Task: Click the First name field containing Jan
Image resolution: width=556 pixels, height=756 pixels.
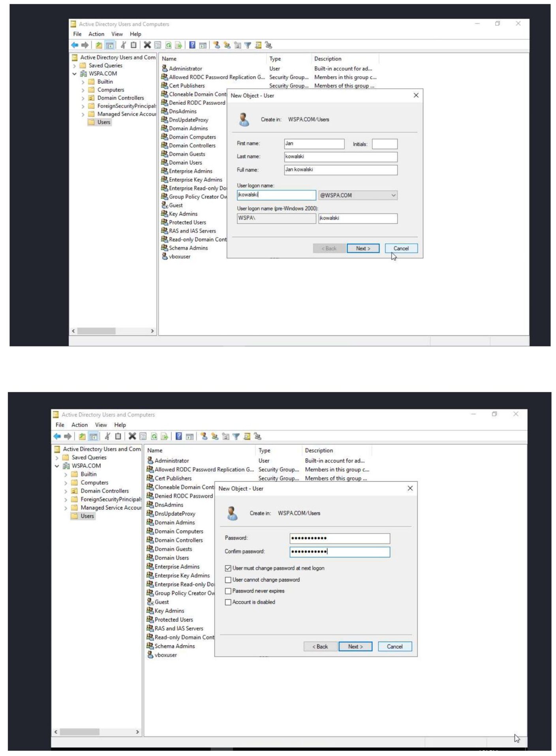Action: [314, 144]
